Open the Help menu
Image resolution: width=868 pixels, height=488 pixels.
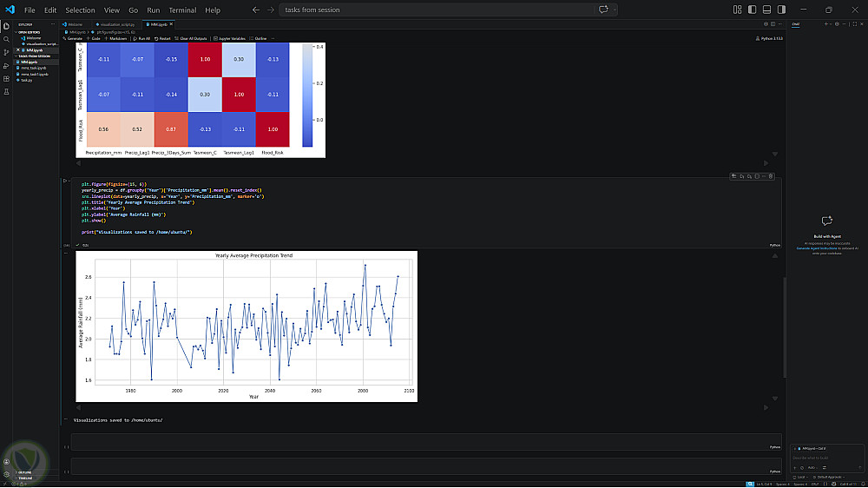[x=213, y=10]
